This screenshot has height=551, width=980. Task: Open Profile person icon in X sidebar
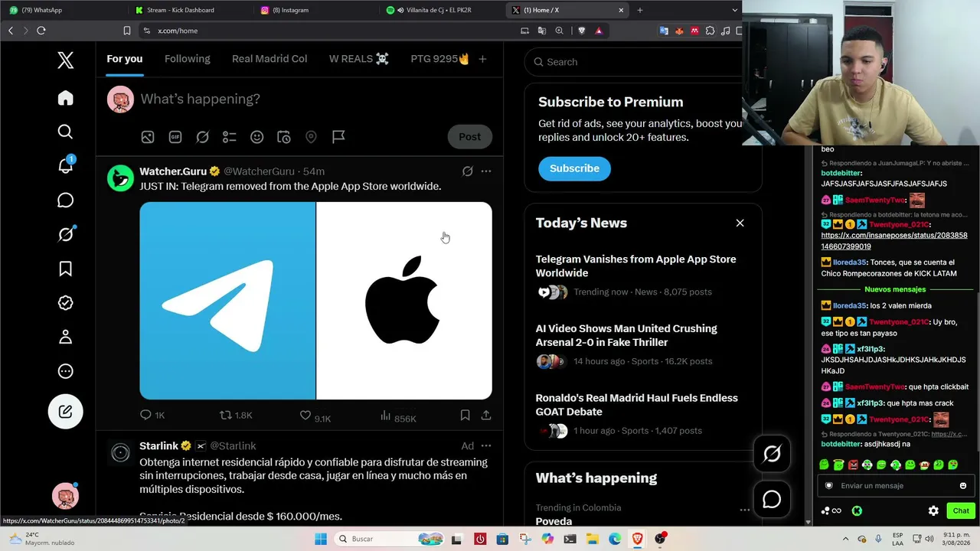(x=66, y=337)
